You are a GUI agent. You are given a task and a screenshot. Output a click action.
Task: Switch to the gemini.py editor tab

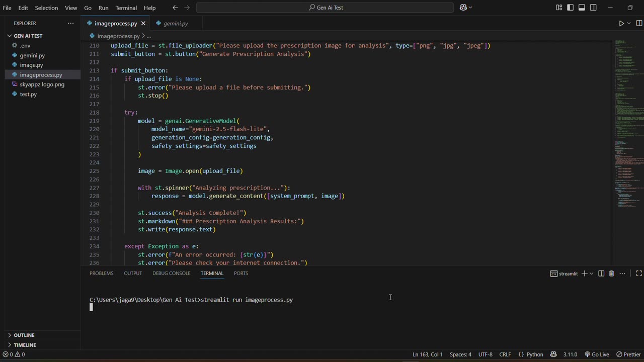[175, 23]
